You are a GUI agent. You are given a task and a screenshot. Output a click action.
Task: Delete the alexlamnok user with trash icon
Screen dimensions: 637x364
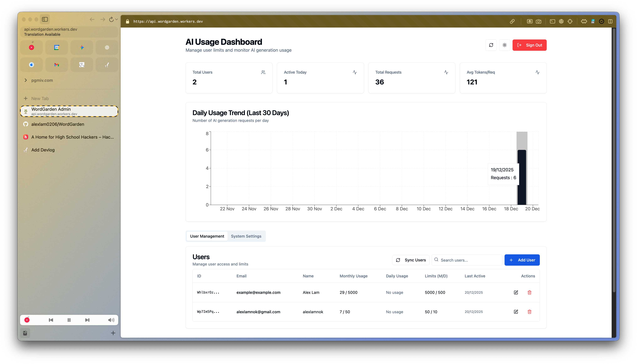(x=529, y=312)
